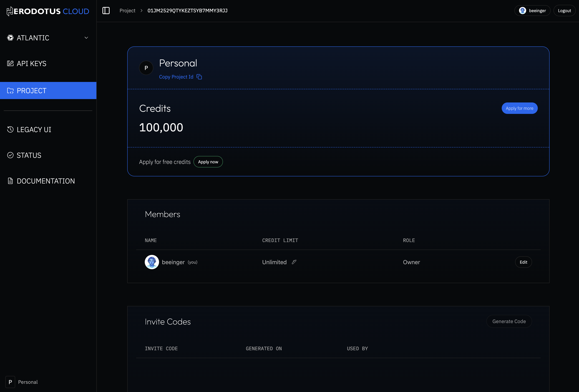Click the Apply now button

208,162
